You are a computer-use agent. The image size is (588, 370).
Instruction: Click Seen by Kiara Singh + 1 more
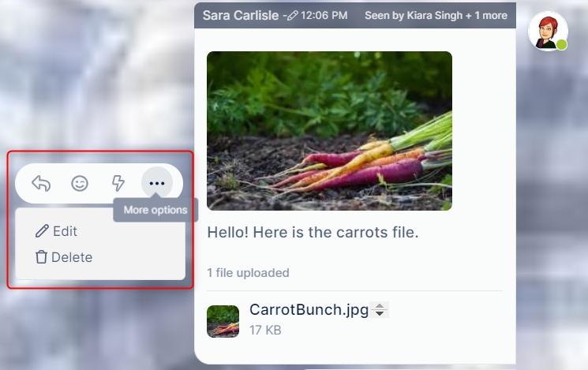[x=436, y=15]
